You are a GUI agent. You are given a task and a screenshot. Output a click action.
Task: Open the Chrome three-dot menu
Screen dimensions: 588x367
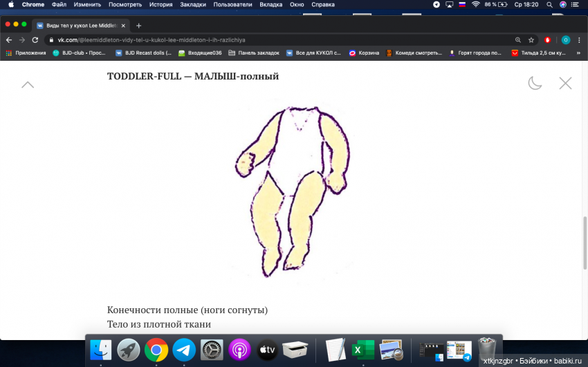579,40
